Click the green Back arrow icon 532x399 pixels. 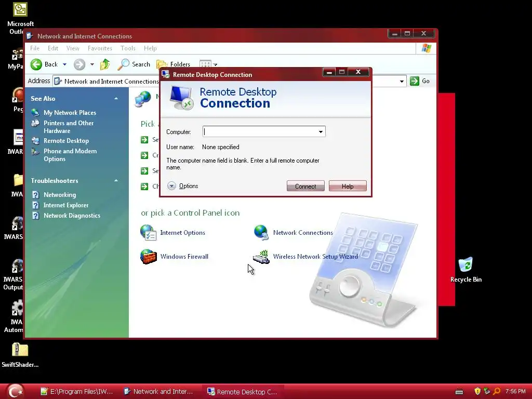(x=36, y=64)
